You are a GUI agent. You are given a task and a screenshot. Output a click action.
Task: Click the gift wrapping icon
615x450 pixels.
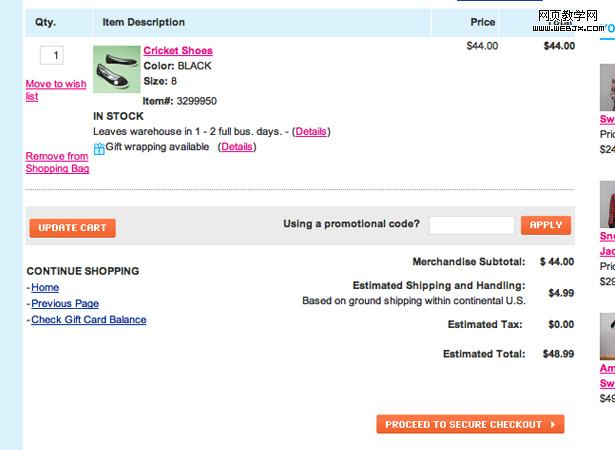(99, 149)
